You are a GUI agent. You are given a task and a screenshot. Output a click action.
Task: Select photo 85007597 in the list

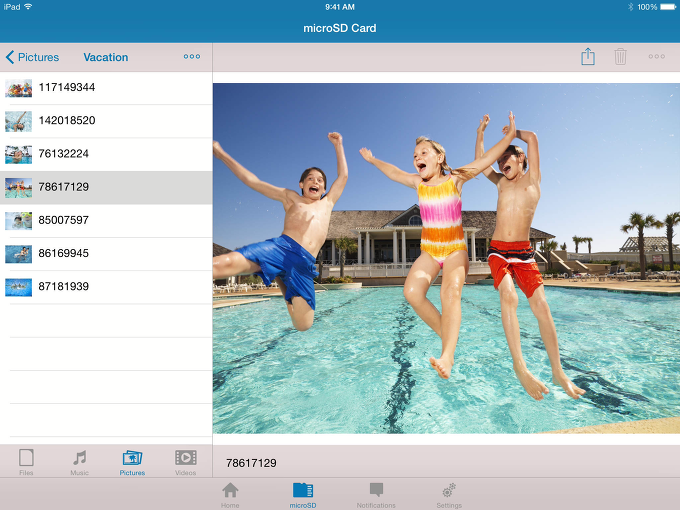tap(106, 221)
